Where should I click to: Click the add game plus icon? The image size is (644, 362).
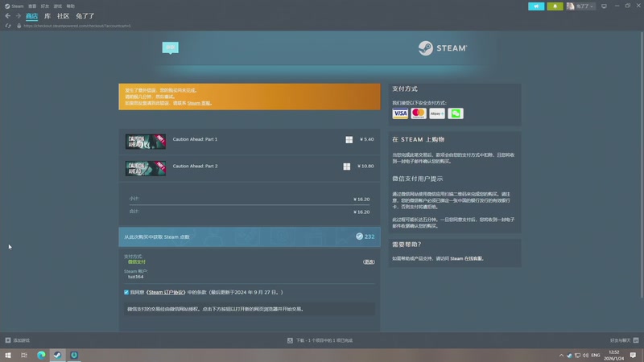point(8,340)
